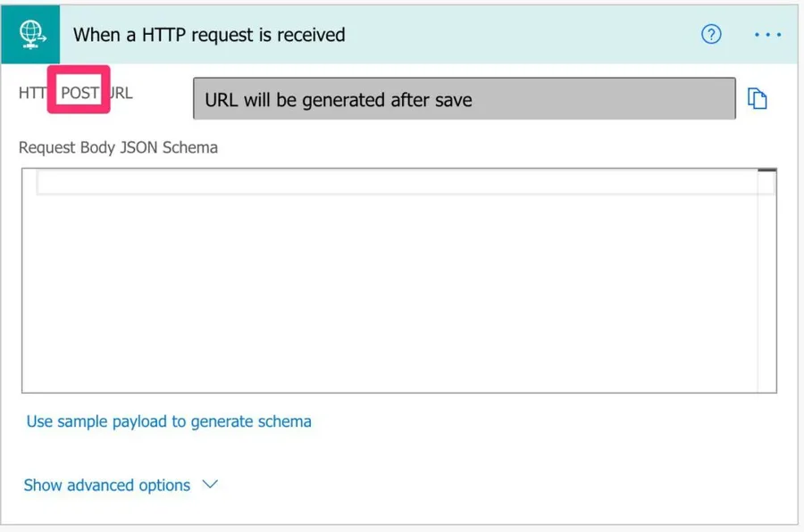The width and height of the screenshot is (804, 532).
Task: Click 'Use sample payload to generate schema' link
Action: [169, 421]
